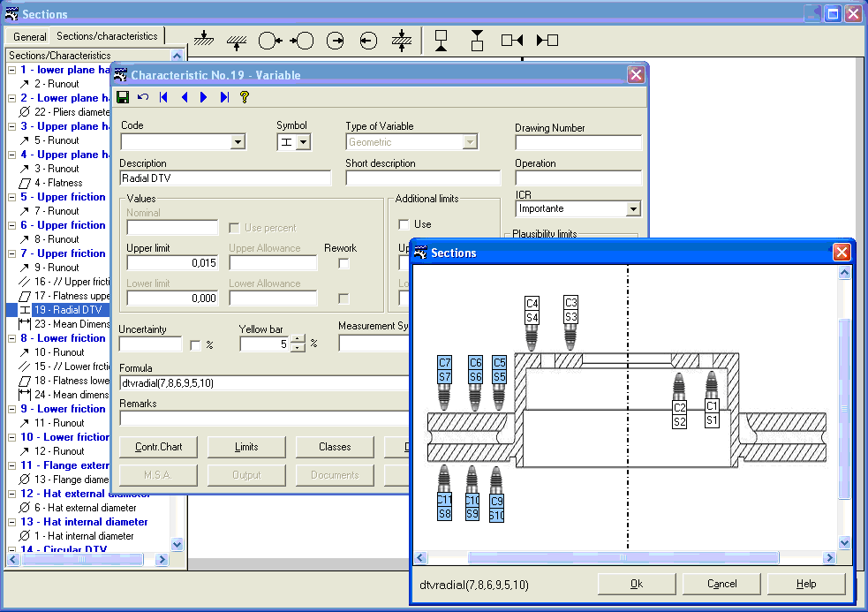The height and width of the screenshot is (612, 868).
Task: Select circle with inner right arrow icon
Action: point(335,41)
